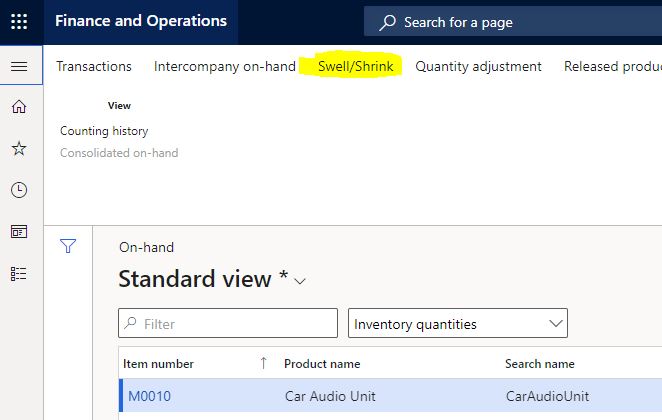The width and height of the screenshot is (662, 420).
Task: Select the CarAudioUnit search name cell
Action: pyautogui.click(x=547, y=396)
